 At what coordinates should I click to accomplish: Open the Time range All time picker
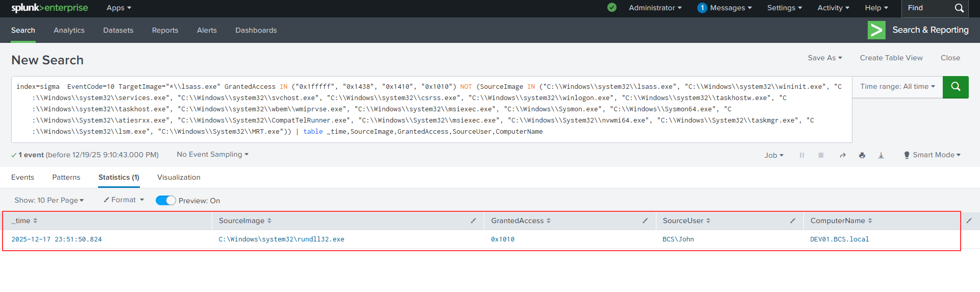tap(897, 86)
